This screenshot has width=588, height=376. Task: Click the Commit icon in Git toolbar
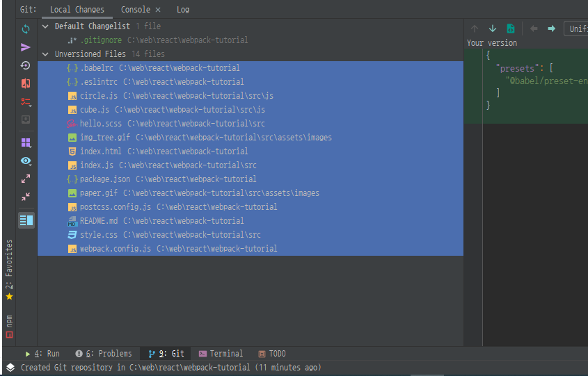pyautogui.click(x=26, y=47)
